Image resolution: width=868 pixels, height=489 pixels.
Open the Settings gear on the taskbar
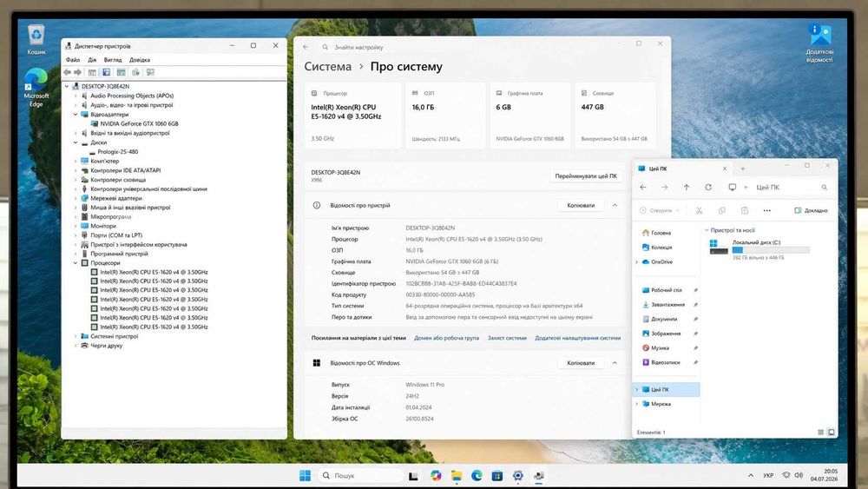tap(517, 476)
